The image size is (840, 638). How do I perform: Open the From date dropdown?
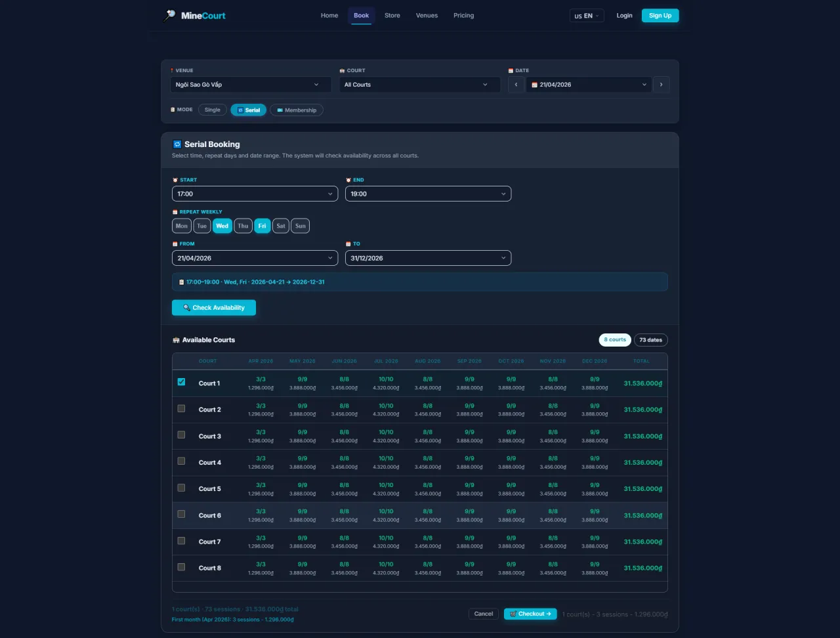pos(255,258)
